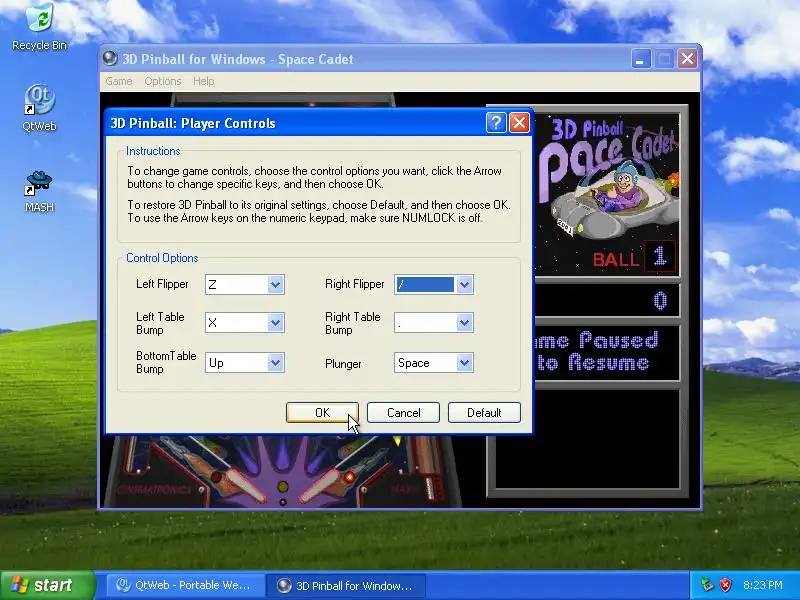Click the network tray icon in system tray
The image size is (800, 600).
[x=706, y=585]
